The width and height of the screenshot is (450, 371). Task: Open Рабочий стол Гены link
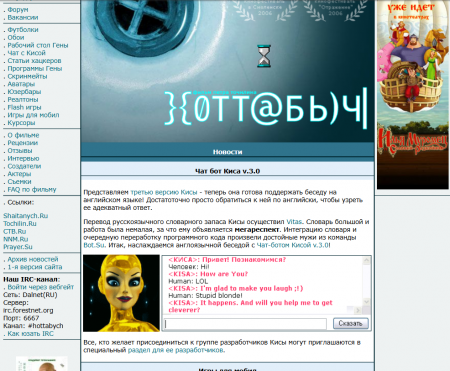pos(38,45)
